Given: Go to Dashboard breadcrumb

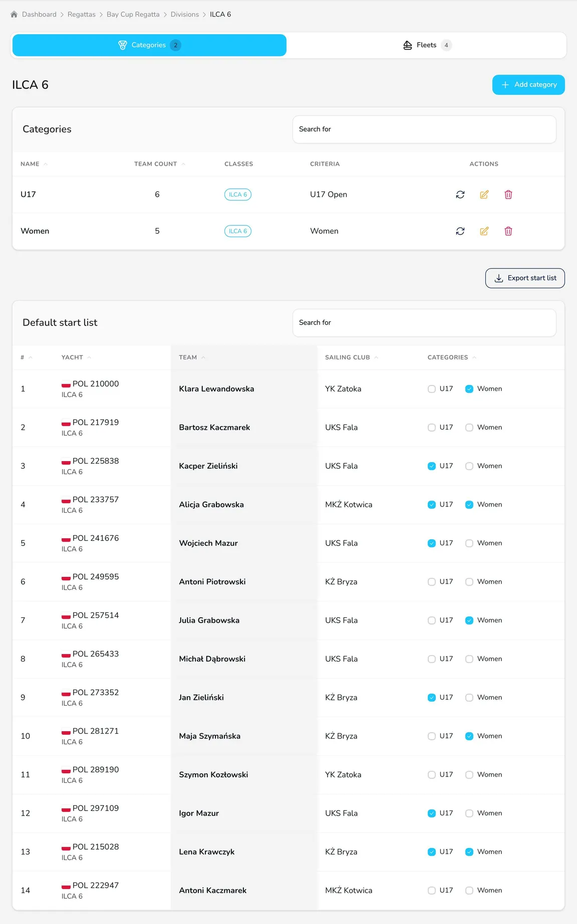Looking at the screenshot, I should coord(39,15).
